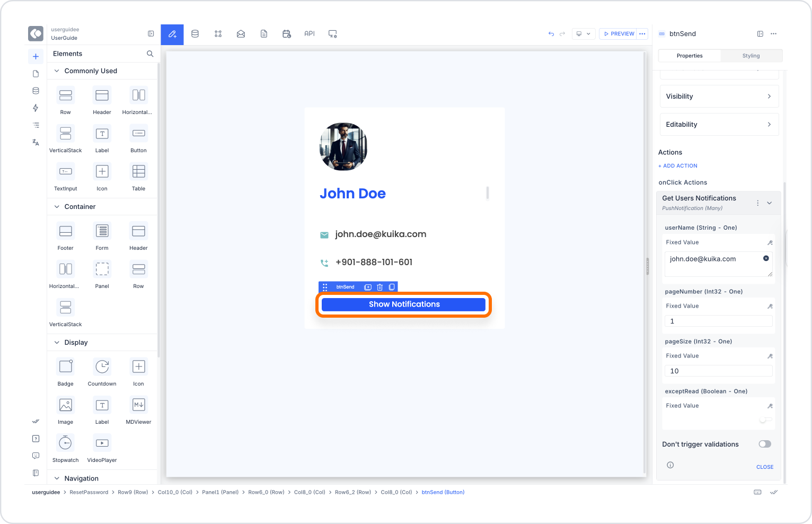The width and height of the screenshot is (812, 524).
Task: Select the Badge display element
Action: [x=66, y=372]
